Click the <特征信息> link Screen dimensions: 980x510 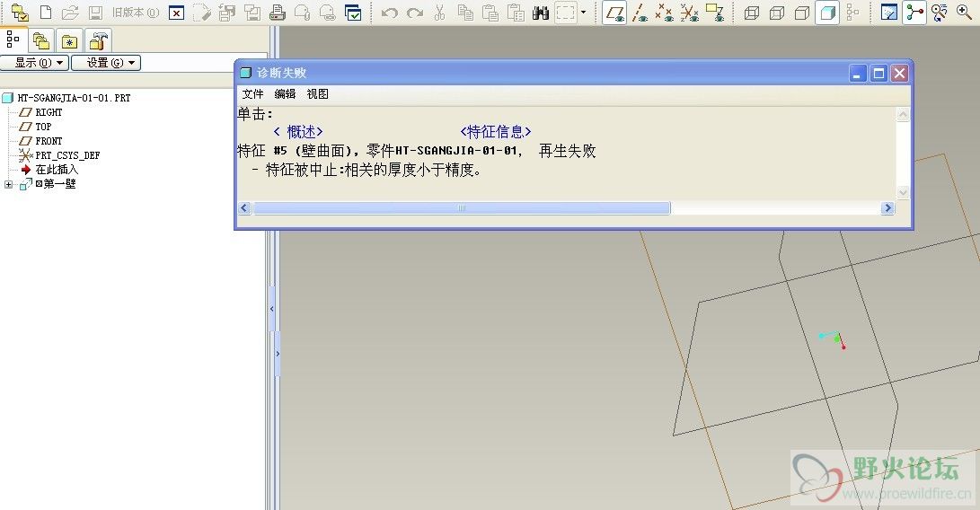tap(496, 132)
